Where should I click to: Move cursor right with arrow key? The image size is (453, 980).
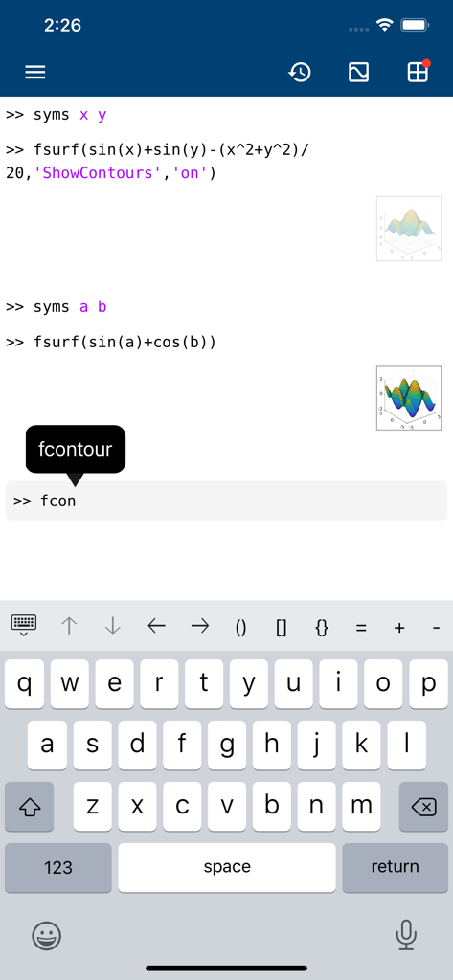pos(199,626)
